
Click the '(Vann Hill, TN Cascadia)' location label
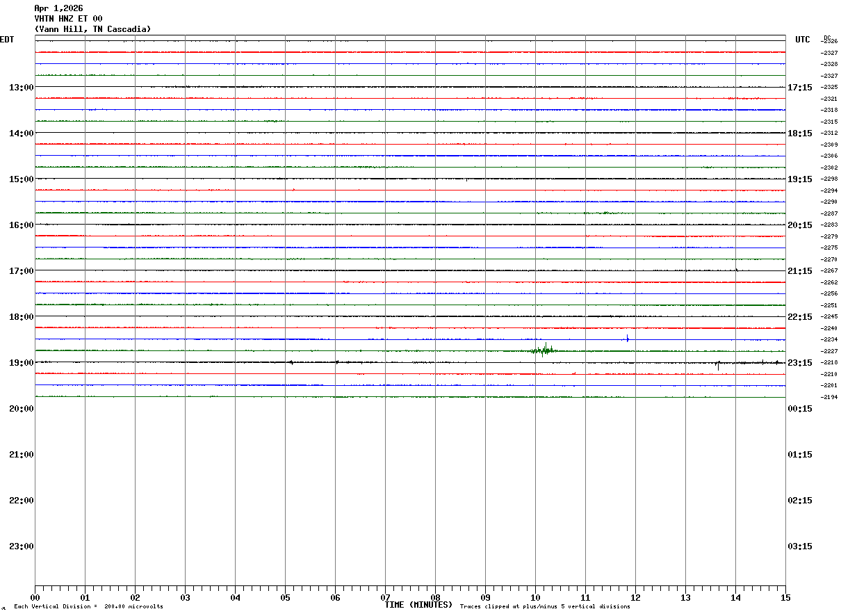point(92,29)
